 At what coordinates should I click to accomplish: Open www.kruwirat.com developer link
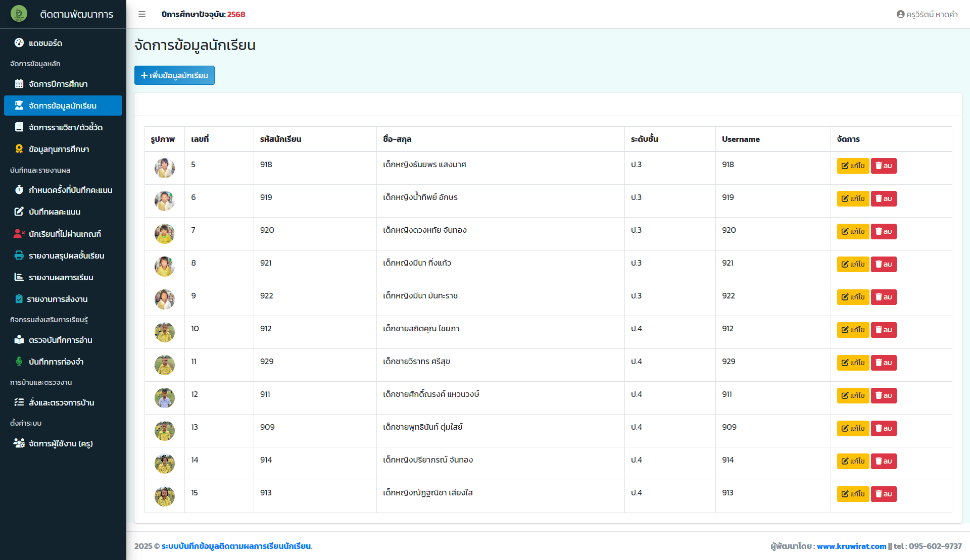pyautogui.click(x=851, y=546)
